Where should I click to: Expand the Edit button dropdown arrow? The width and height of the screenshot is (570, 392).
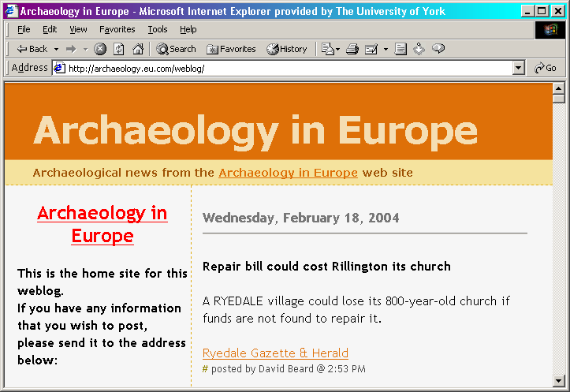[x=386, y=49]
